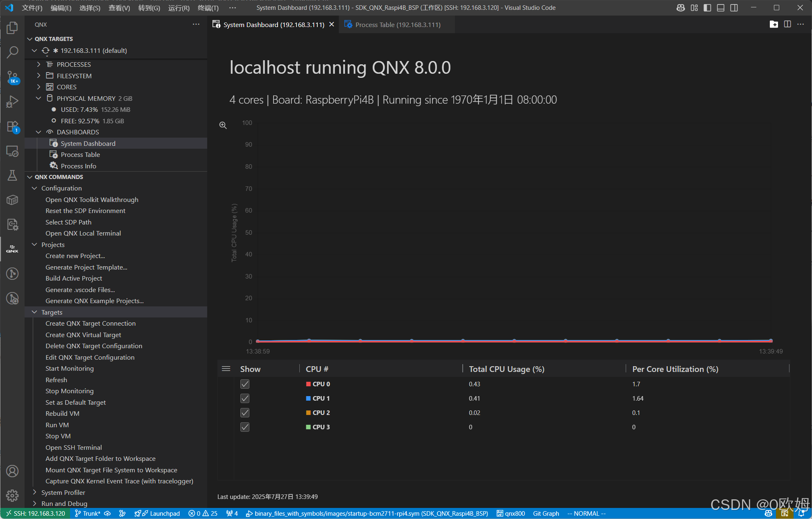Open Copilot icon in title bar
Screen dimensions: 812x519
pyautogui.click(x=681, y=8)
